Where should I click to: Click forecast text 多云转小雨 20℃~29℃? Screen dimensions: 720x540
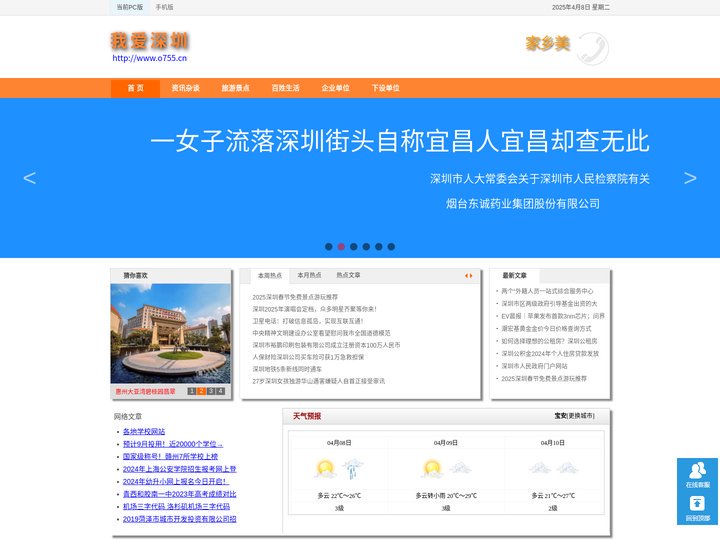pos(446,496)
